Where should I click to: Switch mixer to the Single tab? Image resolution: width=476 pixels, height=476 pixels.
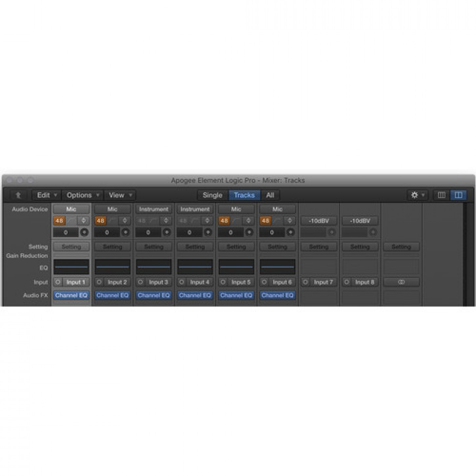[212, 195]
